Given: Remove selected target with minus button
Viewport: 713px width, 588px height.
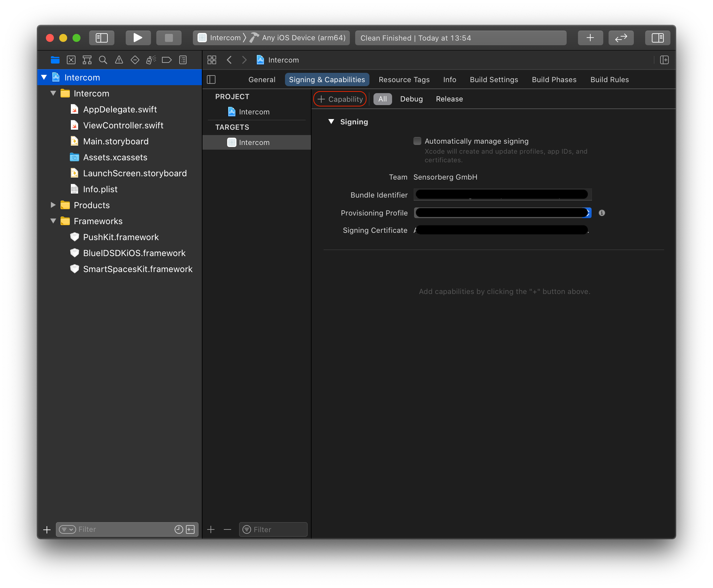Looking at the screenshot, I should (227, 529).
